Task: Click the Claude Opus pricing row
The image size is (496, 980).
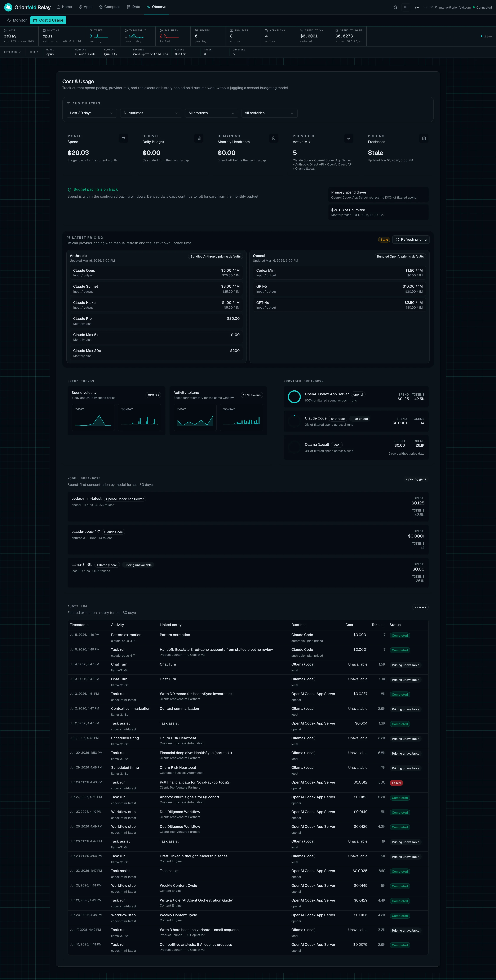Action: coord(156,273)
